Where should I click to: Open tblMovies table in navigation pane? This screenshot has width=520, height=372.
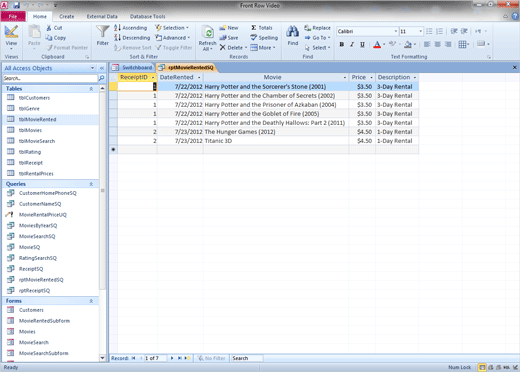tap(30, 130)
